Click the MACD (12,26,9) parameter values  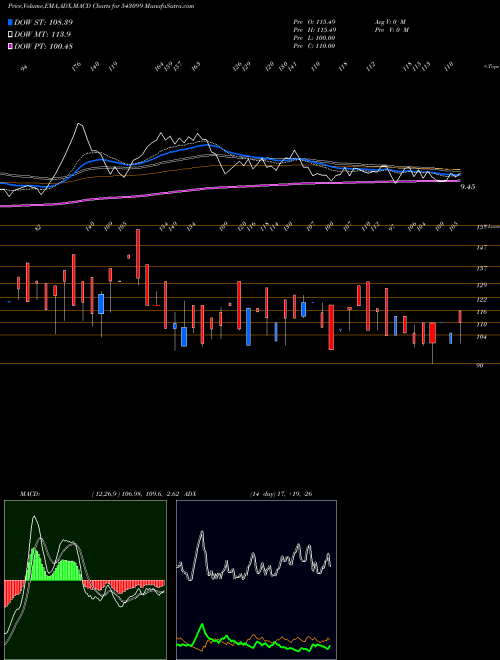(137, 493)
